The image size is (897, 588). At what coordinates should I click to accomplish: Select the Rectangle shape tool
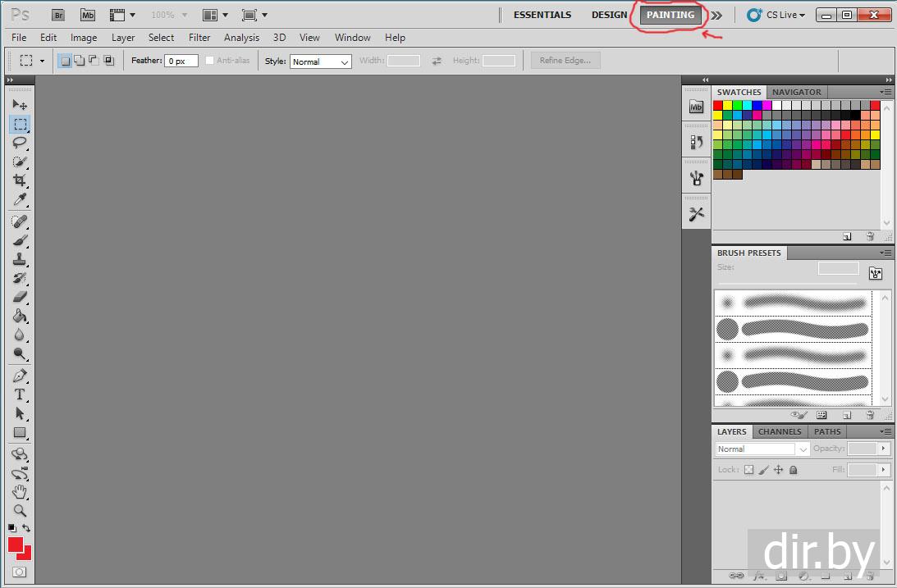20,432
